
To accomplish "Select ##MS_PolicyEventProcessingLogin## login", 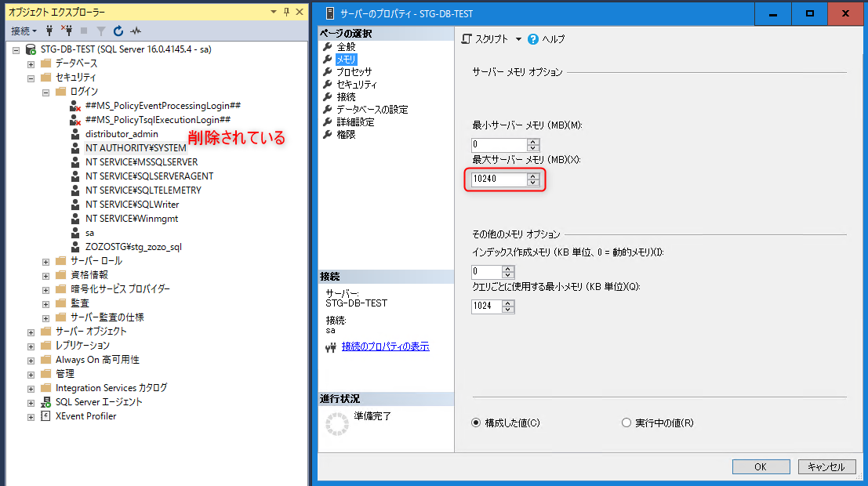I will pos(163,105).
